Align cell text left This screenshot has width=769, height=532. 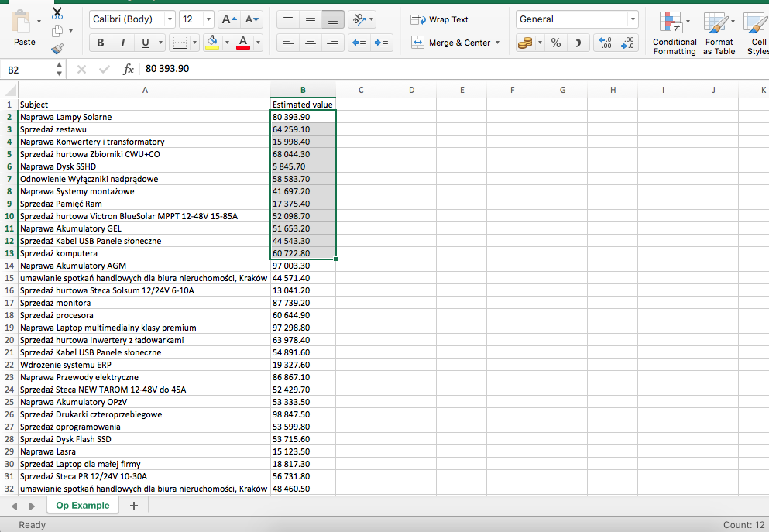(x=288, y=43)
